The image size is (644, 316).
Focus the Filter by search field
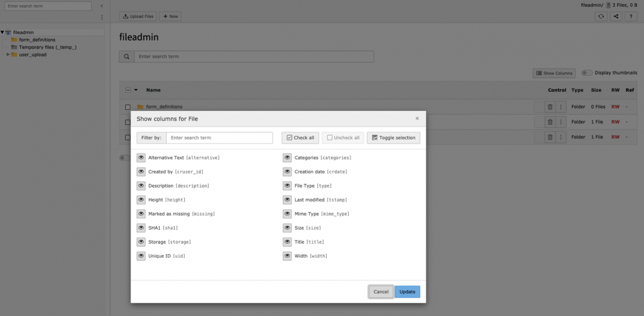[219, 138]
